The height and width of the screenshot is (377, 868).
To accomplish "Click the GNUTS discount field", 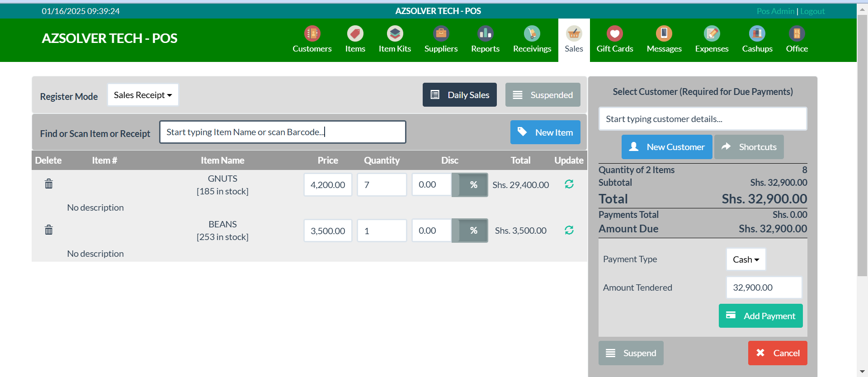I will (432, 185).
